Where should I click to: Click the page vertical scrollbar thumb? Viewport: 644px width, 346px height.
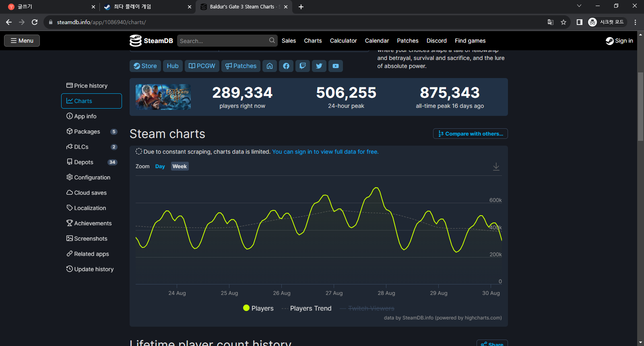click(640, 107)
